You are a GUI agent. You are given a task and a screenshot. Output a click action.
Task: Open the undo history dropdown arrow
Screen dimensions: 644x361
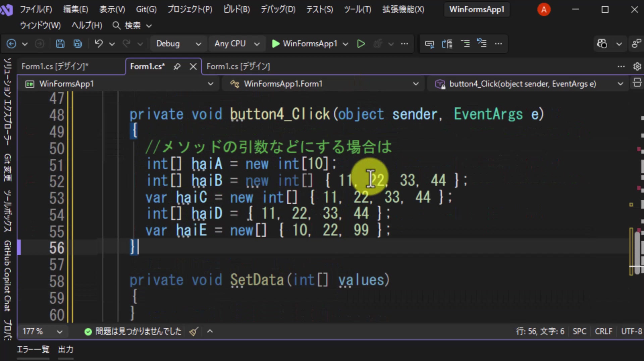pyautogui.click(x=112, y=44)
